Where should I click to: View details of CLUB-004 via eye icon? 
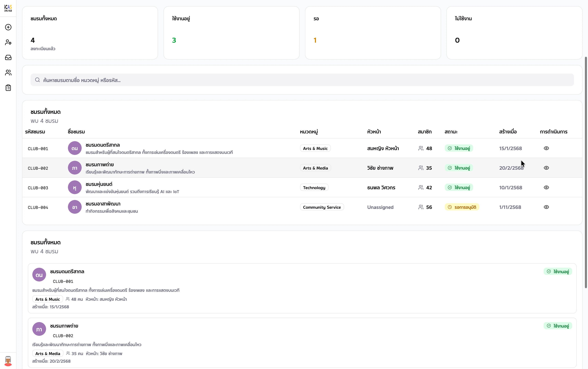pyautogui.click(x=546, y=207)
